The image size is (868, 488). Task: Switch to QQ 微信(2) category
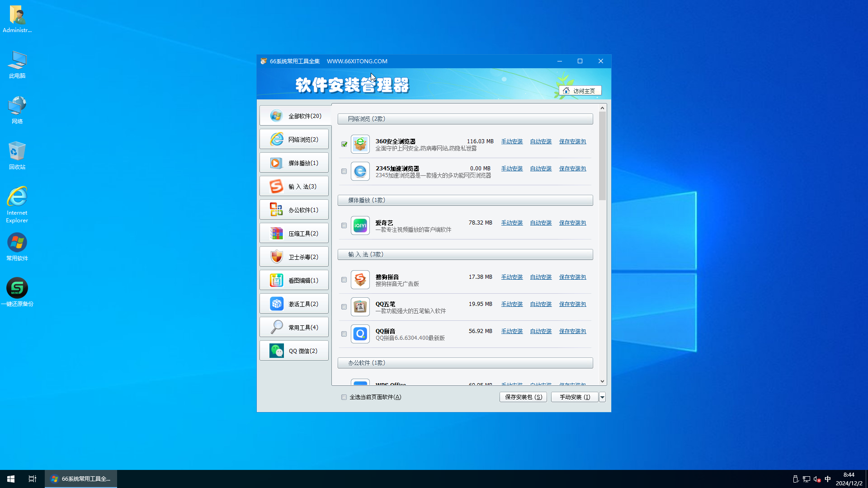coord(294,351)
